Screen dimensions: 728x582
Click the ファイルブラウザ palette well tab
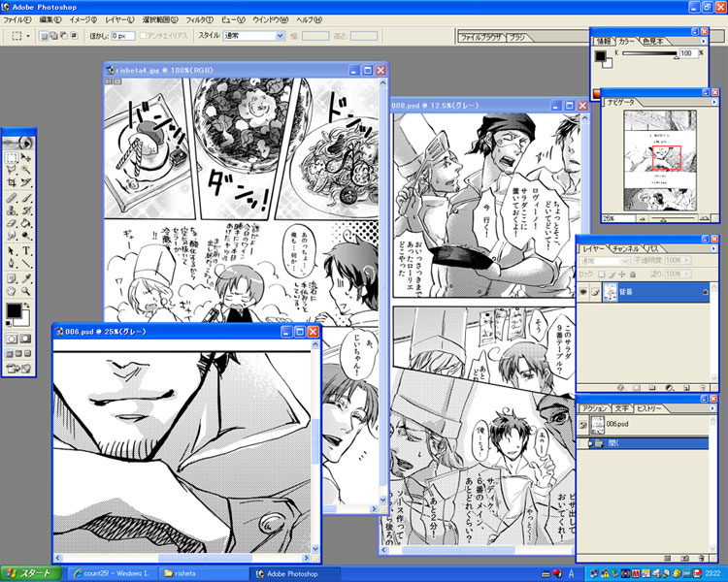480,38
